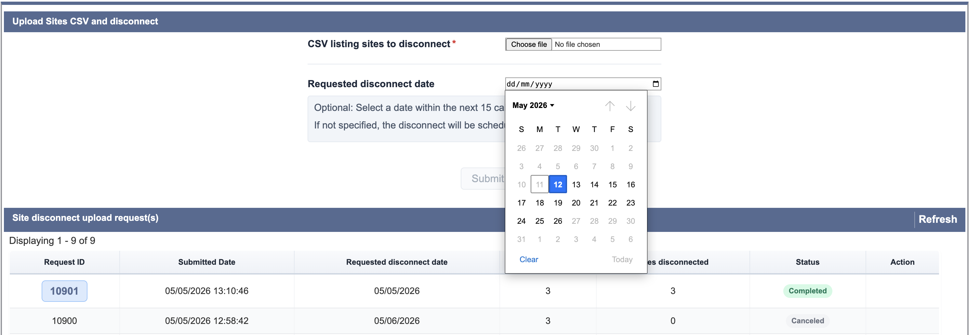980x335 pixels.
Task: Click outlined day 11 in calendar
Action: click(539, 184)
